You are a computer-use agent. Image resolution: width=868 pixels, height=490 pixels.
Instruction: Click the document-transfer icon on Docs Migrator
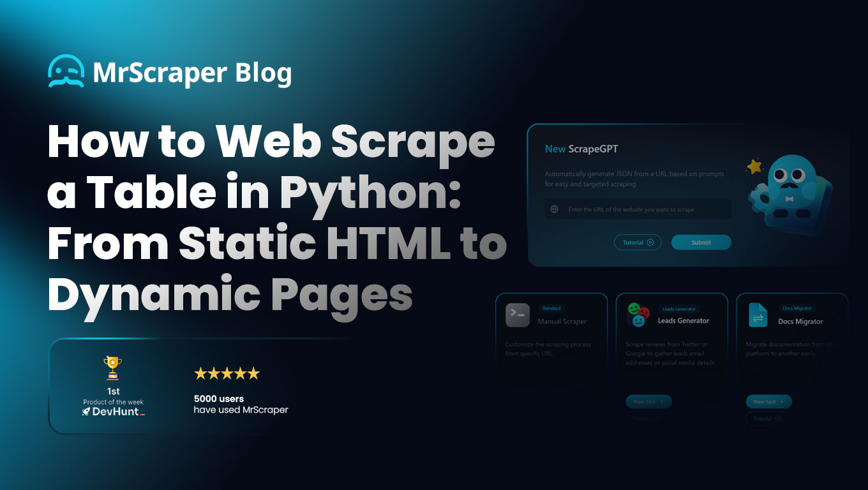(x=758, y=315)
